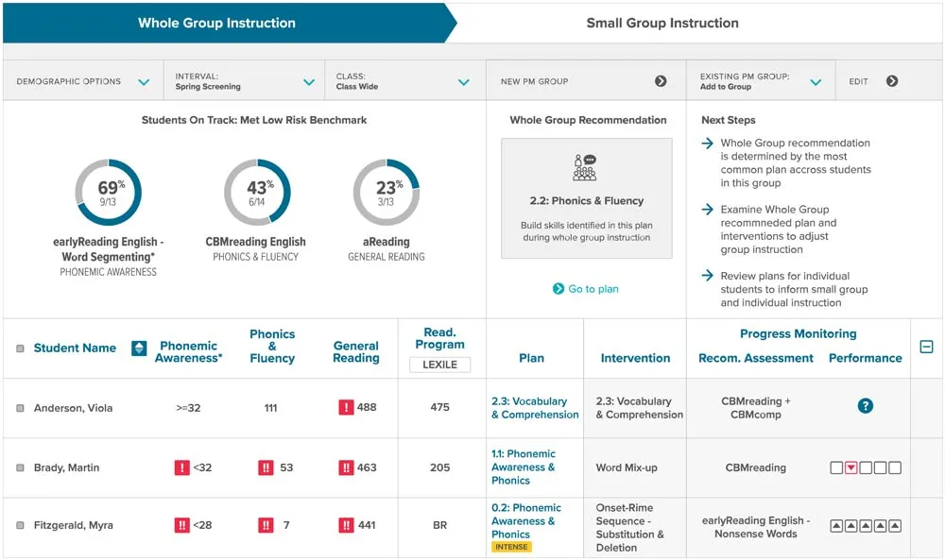Open the Interval Spring Screening dropdown
Viewport: 945px width, 560px height.
309,82
